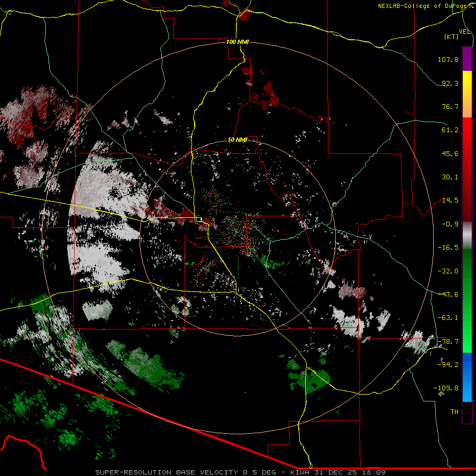Click the -63.1 legend value
The height and width of the screenshot is (476, 476).
(448, 318)
